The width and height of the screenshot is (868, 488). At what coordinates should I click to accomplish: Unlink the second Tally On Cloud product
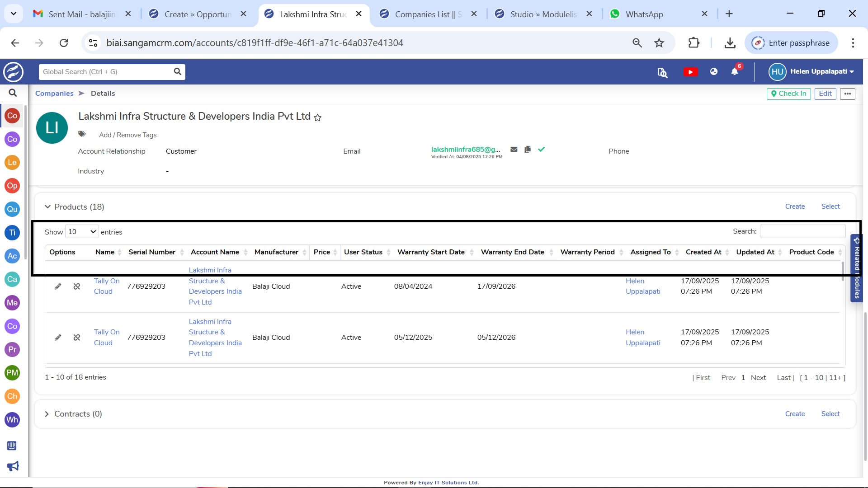(77, 338)
